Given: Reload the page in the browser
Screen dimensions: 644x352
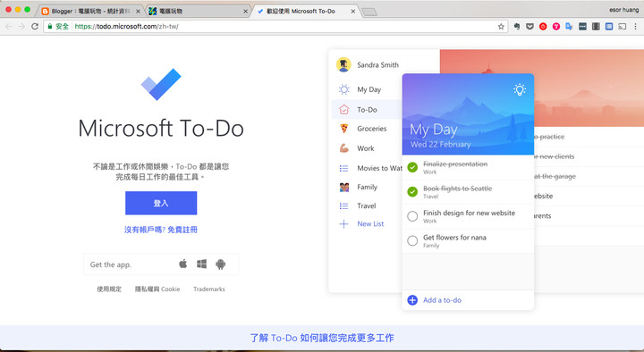Looking at the screenshot, I should 35,26.
